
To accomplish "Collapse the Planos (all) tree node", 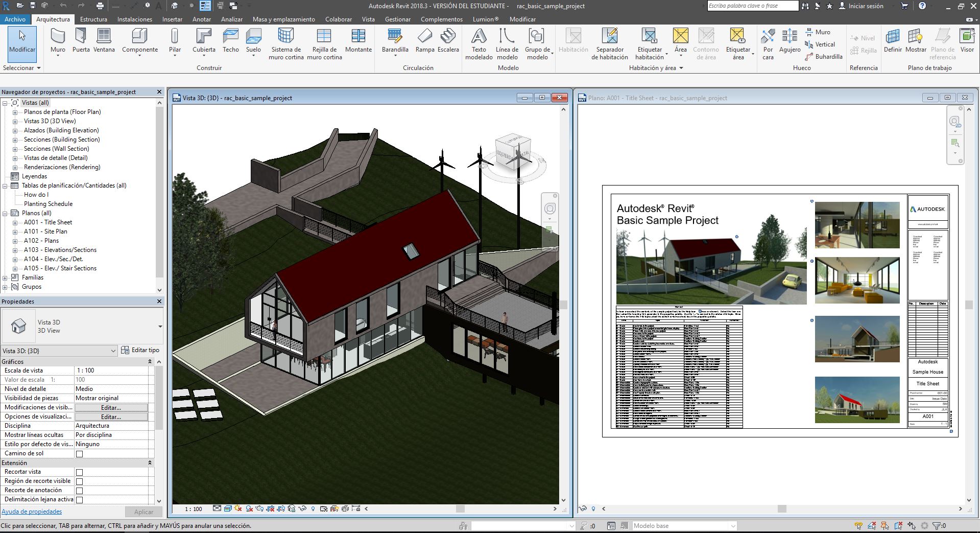I will 5,214.
